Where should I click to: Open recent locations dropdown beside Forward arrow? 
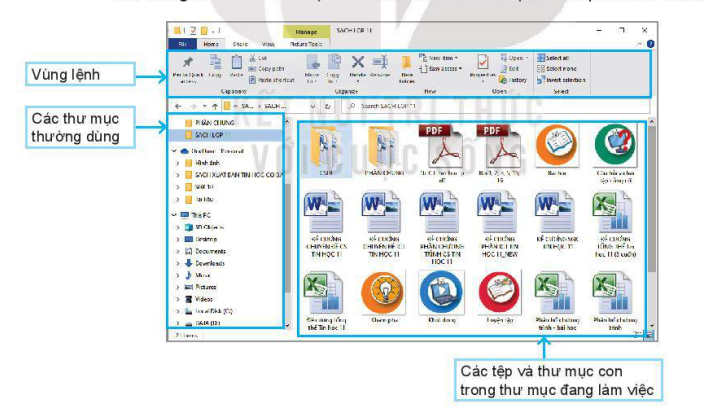pyautogui.click(x=205, y=106)
